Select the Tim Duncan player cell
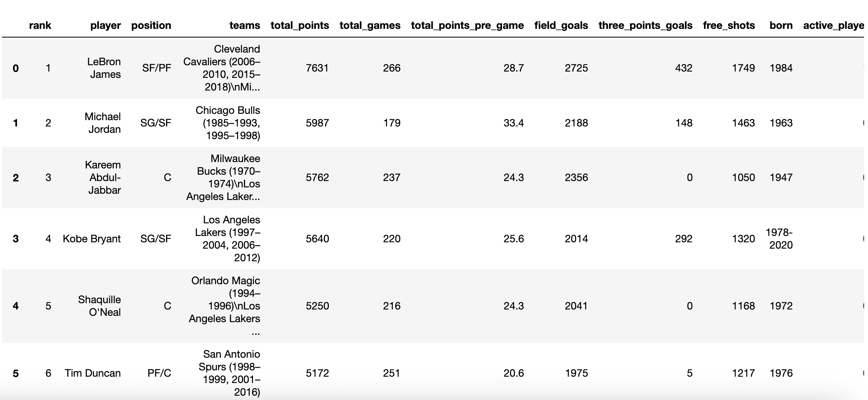The height and width of the screenshot is (400, 868). point(92,373)
